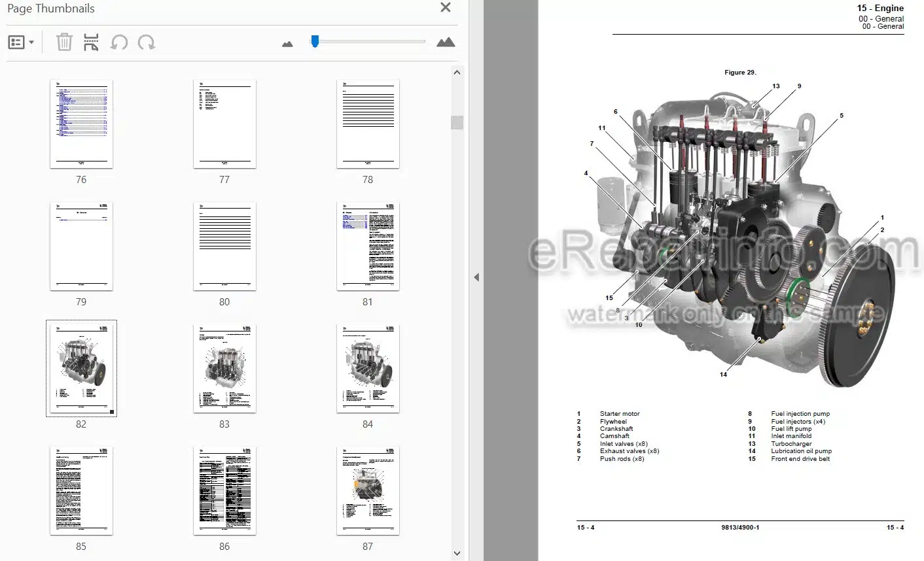Click the thumbnails panel scrollbar thumb
The width and height of the screenshot is (924, 561).
coord(457,122)
